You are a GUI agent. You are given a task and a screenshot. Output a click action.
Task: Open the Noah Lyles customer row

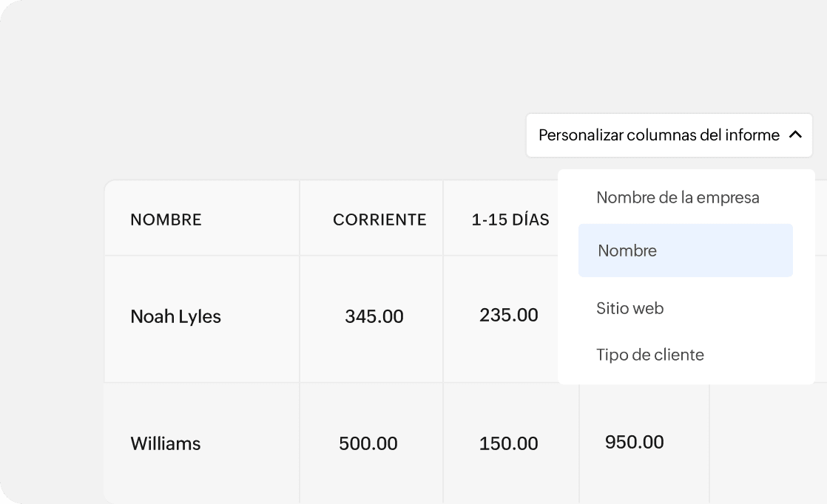175,316
